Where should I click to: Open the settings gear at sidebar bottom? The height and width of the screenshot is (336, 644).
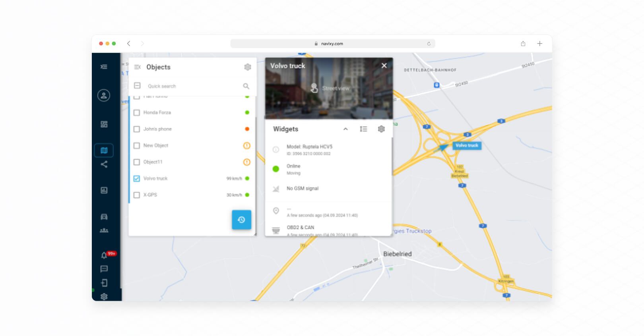[x=104, y=296]
